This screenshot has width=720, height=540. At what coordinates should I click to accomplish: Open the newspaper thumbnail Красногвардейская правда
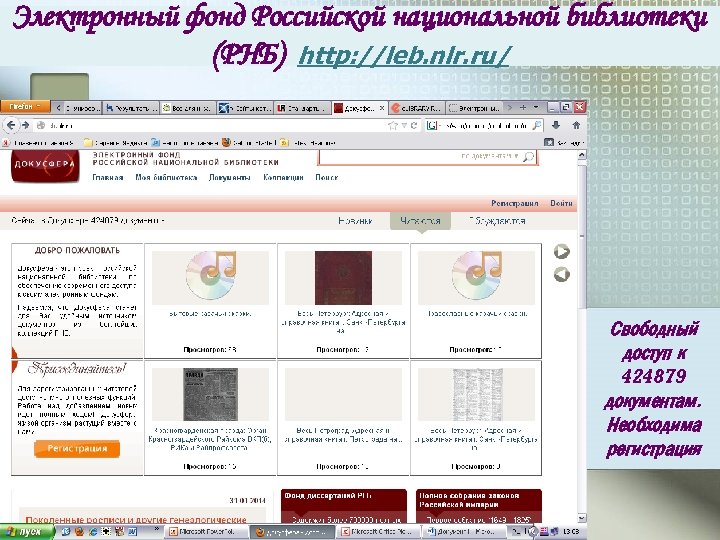pos(210,394)
